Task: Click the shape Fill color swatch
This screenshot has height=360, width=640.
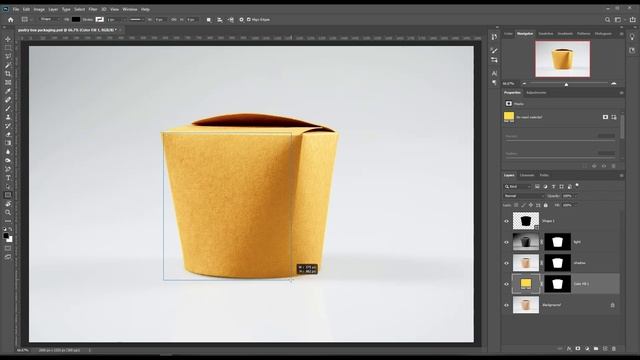Action: 76,20
